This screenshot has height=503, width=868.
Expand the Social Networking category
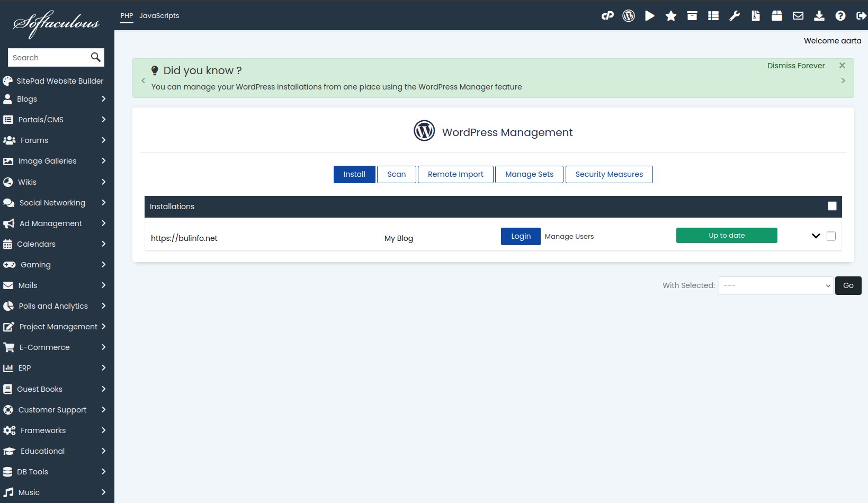tap(104, 203)
